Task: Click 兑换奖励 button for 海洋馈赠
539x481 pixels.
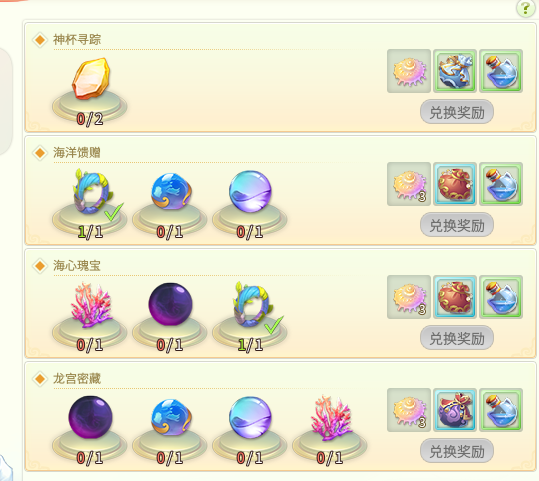Action: tap(457, 225)
